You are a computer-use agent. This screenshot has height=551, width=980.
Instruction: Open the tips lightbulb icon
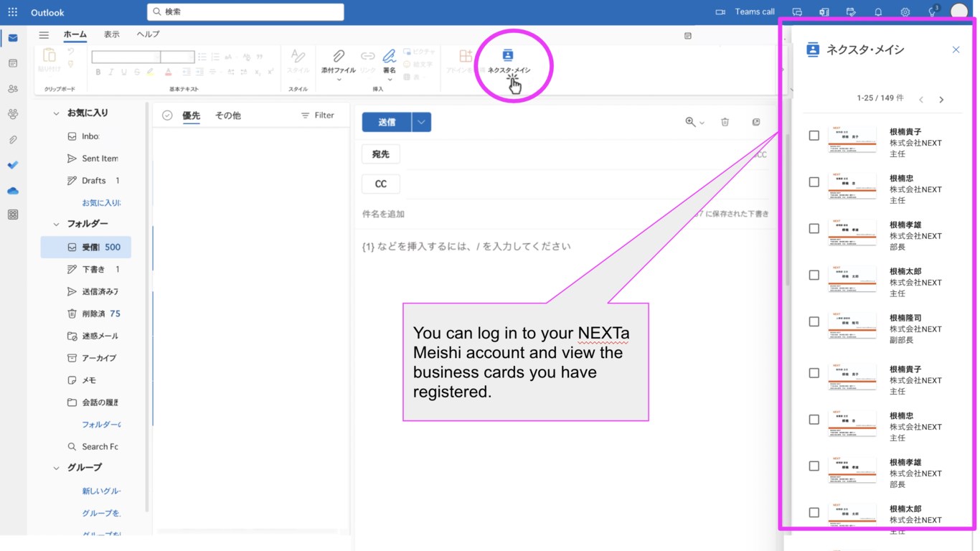[933, 12]
